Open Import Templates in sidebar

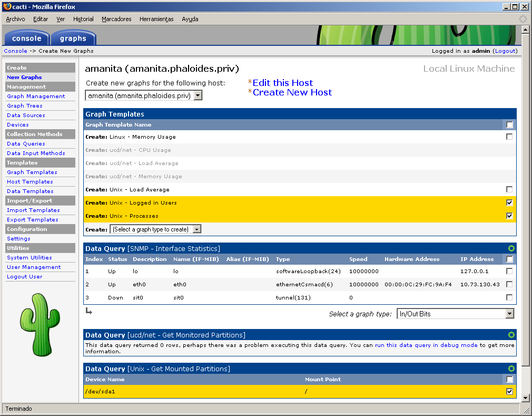point(33,210)
